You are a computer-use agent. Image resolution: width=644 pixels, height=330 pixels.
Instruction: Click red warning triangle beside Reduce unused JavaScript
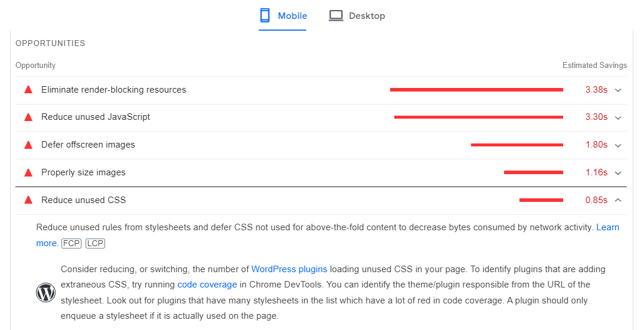(x=28, y=117)
